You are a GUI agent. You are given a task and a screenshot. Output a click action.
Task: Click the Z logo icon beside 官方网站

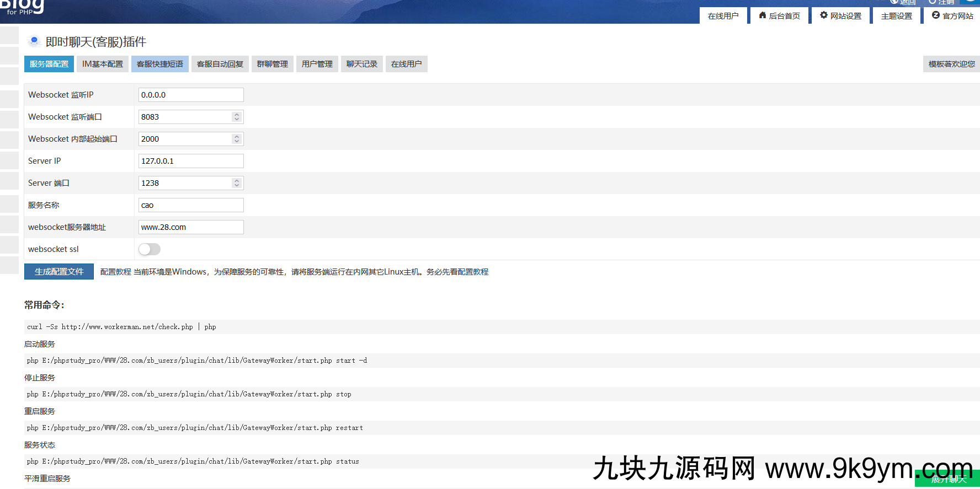[x=936, y=15]
